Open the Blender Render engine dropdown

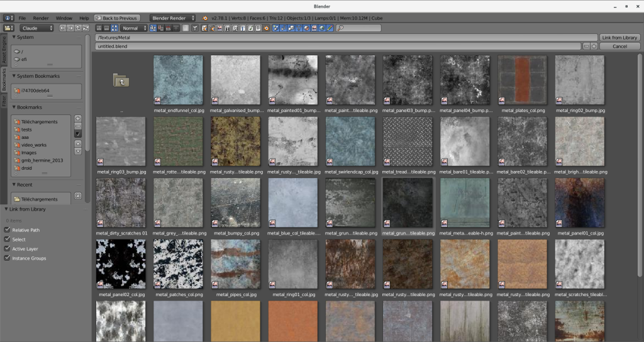172,18
